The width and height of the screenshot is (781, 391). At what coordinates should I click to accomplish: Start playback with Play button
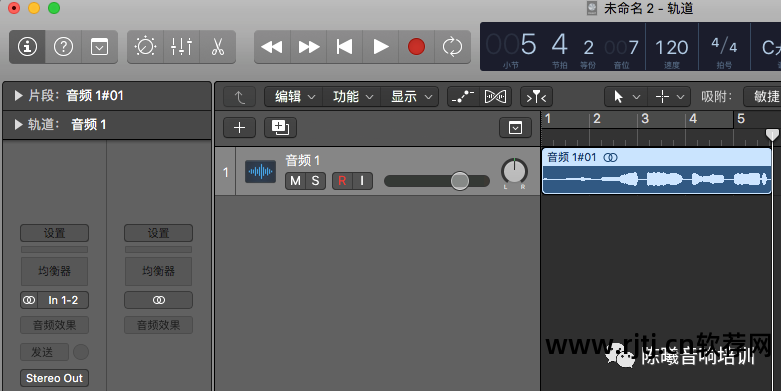[381, 47]
